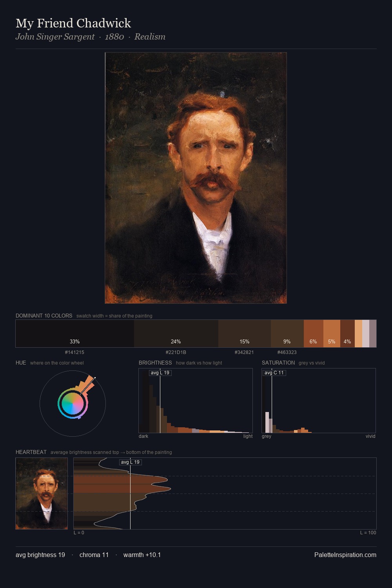Click the main portrait painting image
Screen dimensions: 392x588
[196, 178]
